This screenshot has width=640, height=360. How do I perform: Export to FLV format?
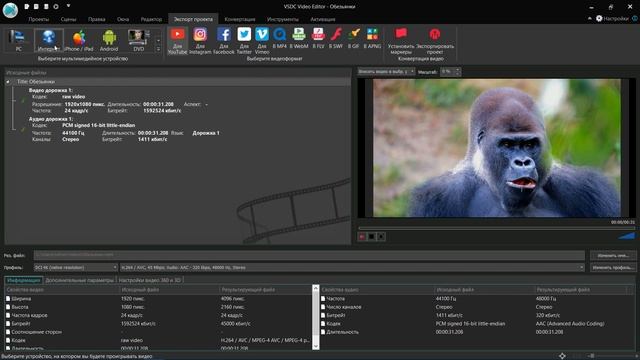click(x=318, y=38)
